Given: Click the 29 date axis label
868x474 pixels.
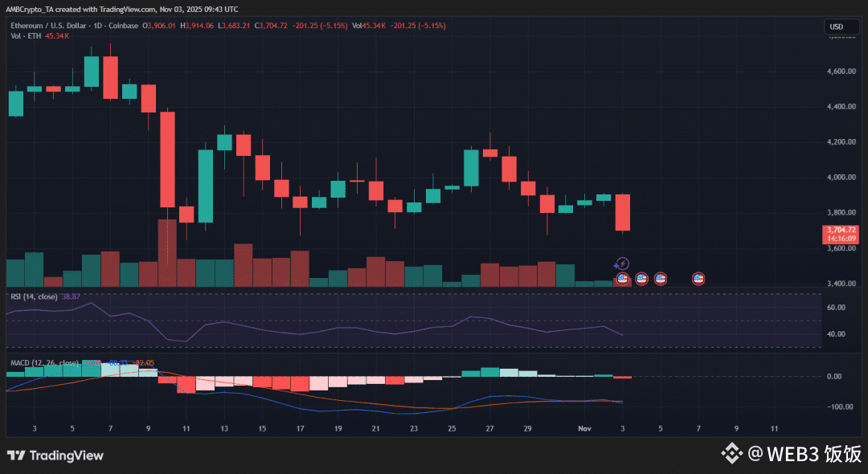Looking at the screenshot, I should click(x=527, y=429).
